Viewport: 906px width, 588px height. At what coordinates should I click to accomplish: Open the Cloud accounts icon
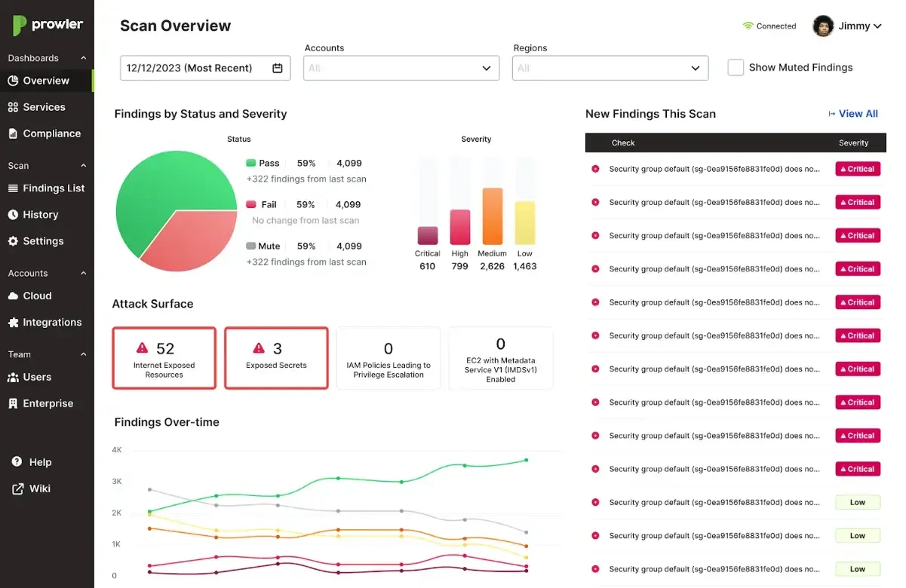(13, 296)
